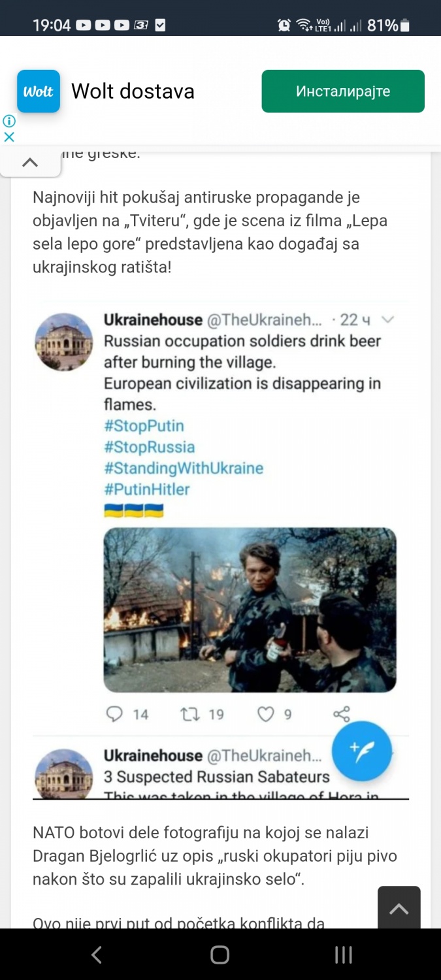Tap the retweet icon
The width and height of the screenshot is (441, 980).
190,714
